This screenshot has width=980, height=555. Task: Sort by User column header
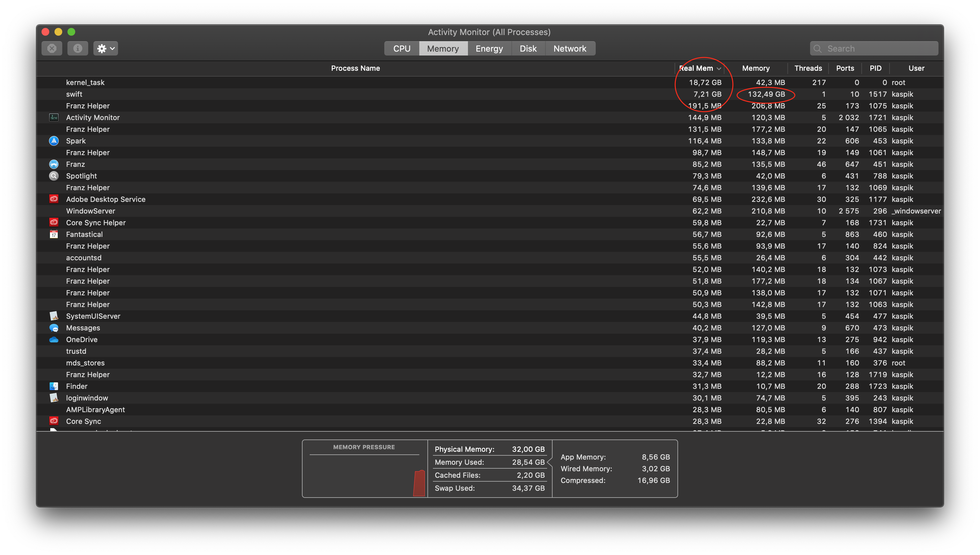pyautogui.click(x=916, y=68)
